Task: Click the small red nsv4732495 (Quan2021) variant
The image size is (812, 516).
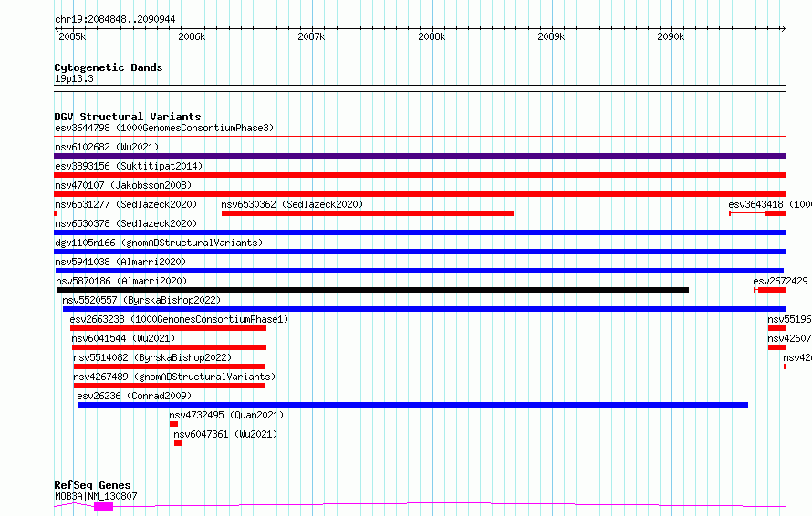Action: click(x=173, y=424)
